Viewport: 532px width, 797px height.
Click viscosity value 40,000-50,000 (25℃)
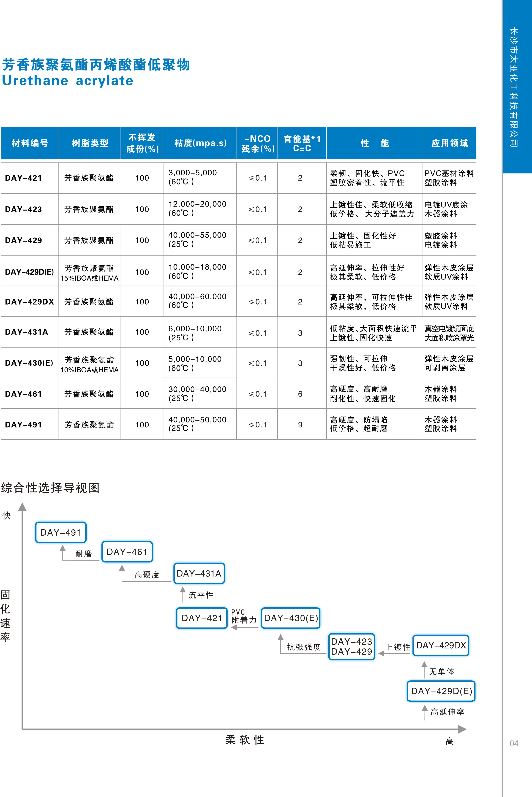(197, 424)
